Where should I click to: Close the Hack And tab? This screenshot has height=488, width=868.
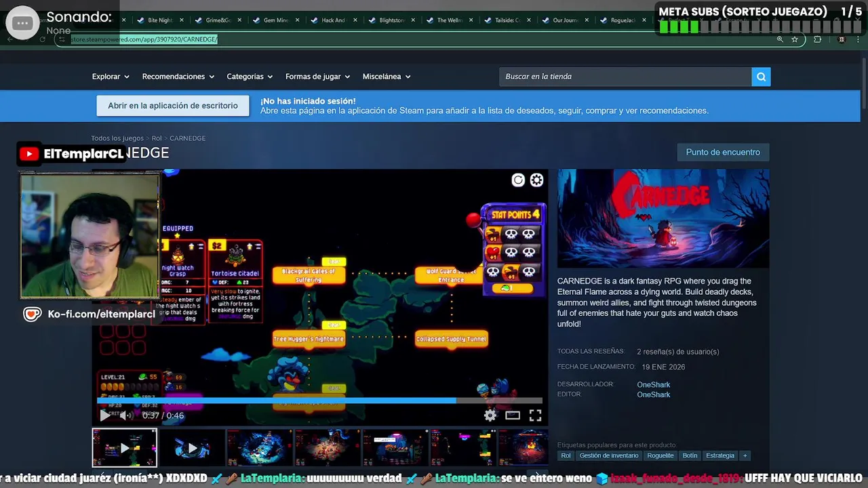pyautogui.click(x=355, y=20)
